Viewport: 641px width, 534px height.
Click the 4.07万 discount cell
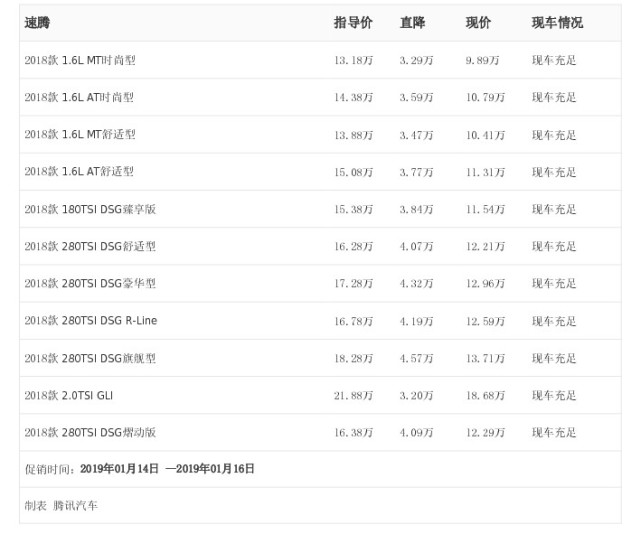pyautogui.click(x=416, y=246)
